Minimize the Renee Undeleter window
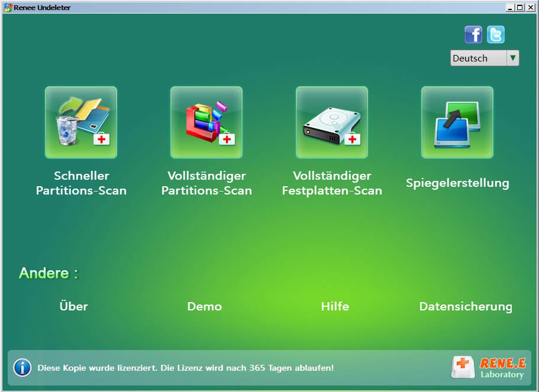The height and width of the screenshot is (392, 539). [x=510, y=8]
